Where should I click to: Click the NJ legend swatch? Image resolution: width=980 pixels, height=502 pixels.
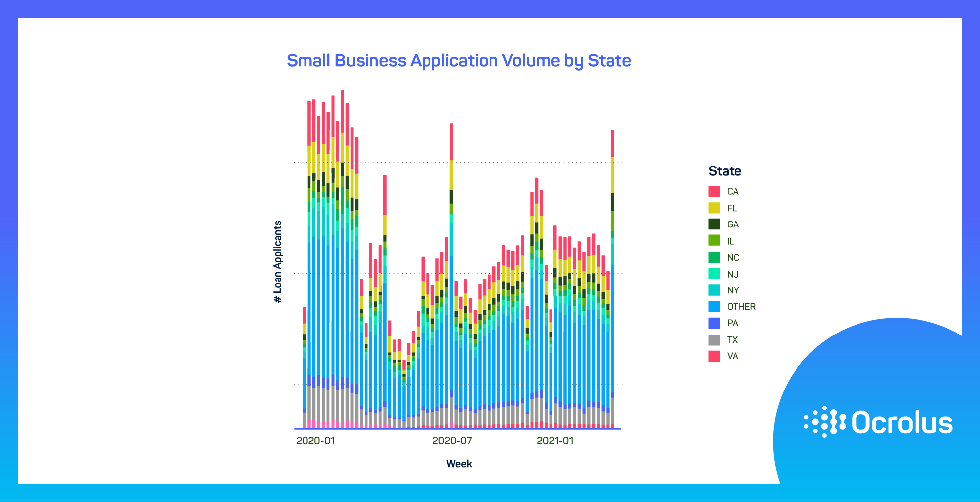click(714, 274)
